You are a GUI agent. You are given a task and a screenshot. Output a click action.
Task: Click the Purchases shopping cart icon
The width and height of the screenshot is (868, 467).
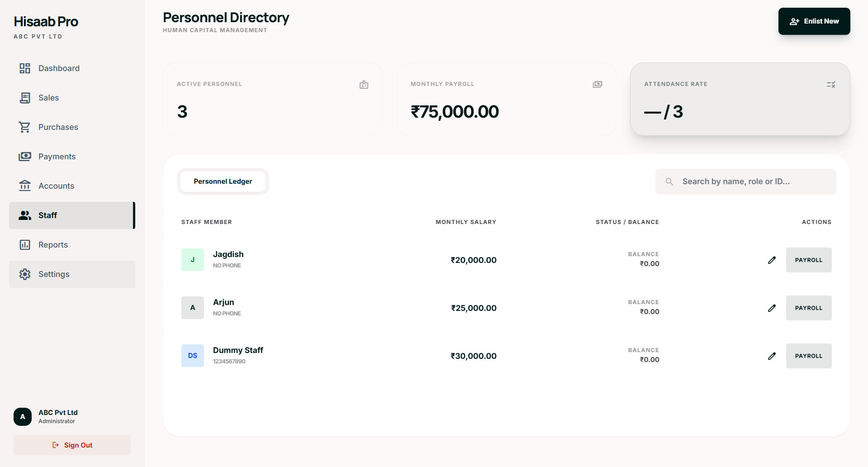point(25,127)
